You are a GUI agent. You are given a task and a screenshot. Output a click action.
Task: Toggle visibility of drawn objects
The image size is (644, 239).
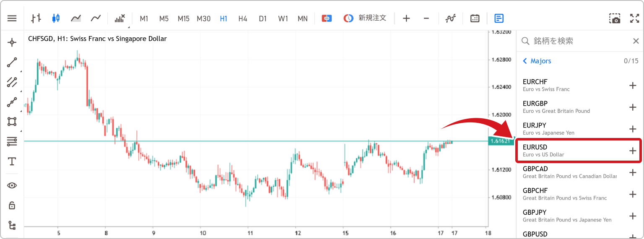12,185
